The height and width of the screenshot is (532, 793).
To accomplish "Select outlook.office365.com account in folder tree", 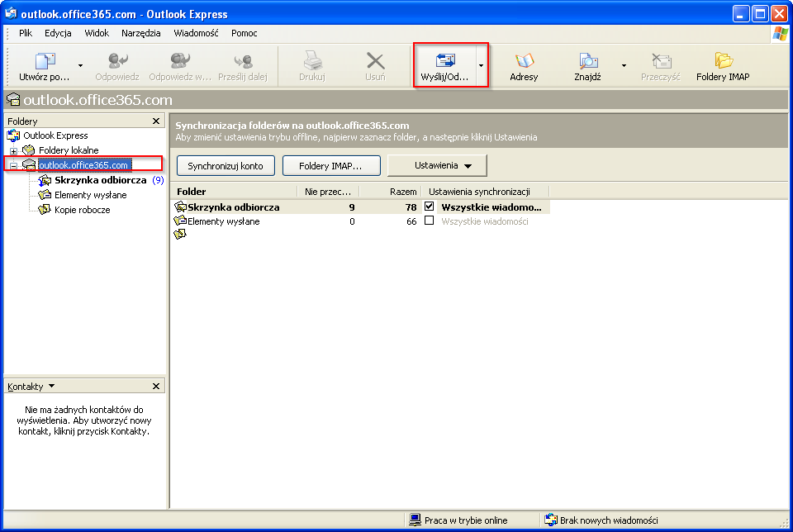I will tap(84, 165).
